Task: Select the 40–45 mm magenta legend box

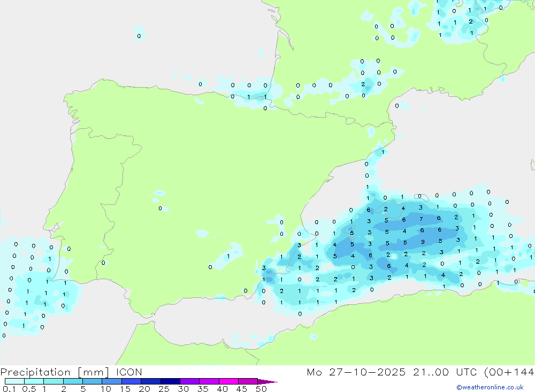Action: coord(228,381)
